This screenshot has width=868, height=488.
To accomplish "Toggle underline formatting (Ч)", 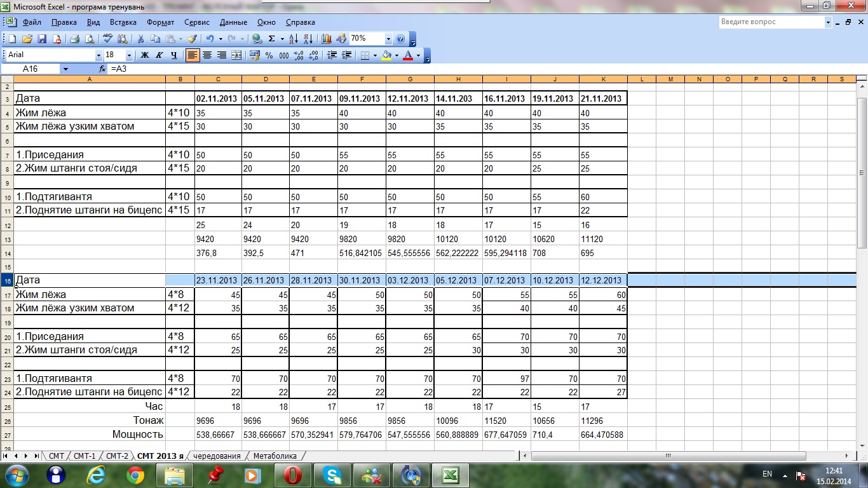I will coord(173,55).
